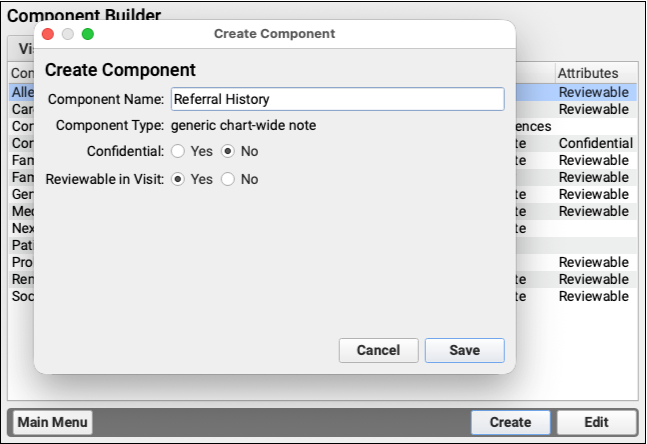This screenshot has height=444, width=647.
Task: Save the new Referral History component
Action: pos(464,350)
